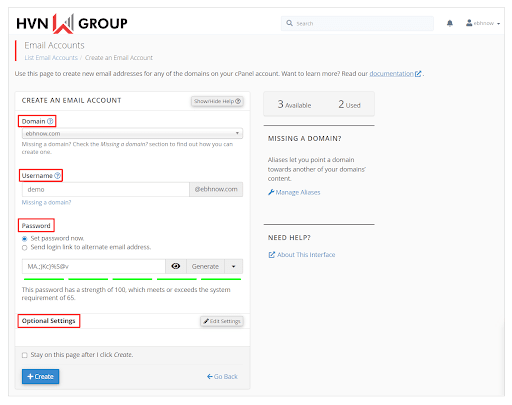Click the 3 Available count
The width and height of the screenshot is (512, 405).
coord(294,104)
